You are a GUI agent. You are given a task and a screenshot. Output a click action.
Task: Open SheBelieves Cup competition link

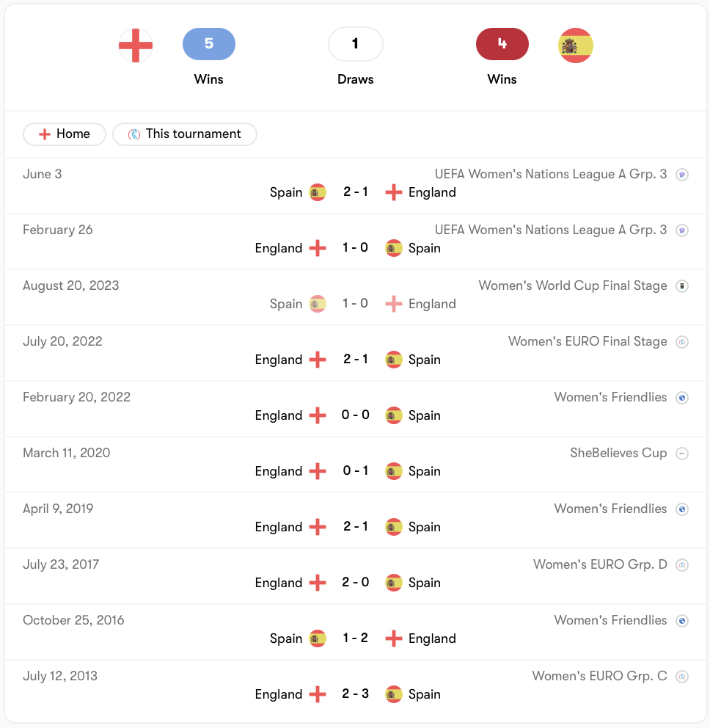click(x=618, y=453)
